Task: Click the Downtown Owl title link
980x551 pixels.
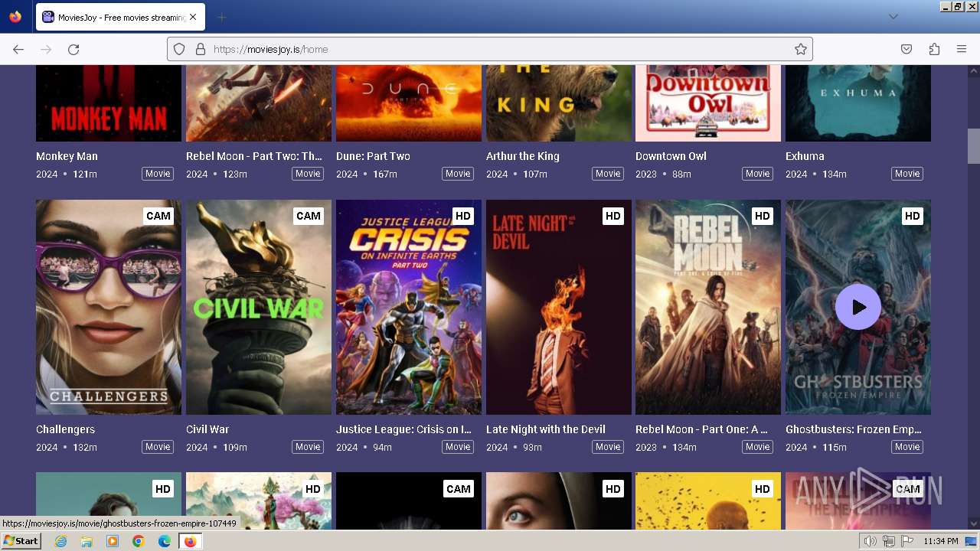Action: 671,156
